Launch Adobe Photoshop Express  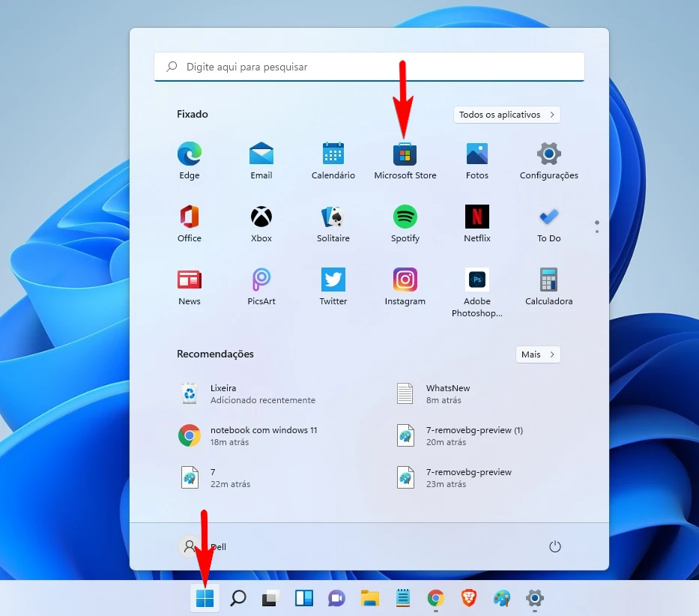(x=477, y=292)
